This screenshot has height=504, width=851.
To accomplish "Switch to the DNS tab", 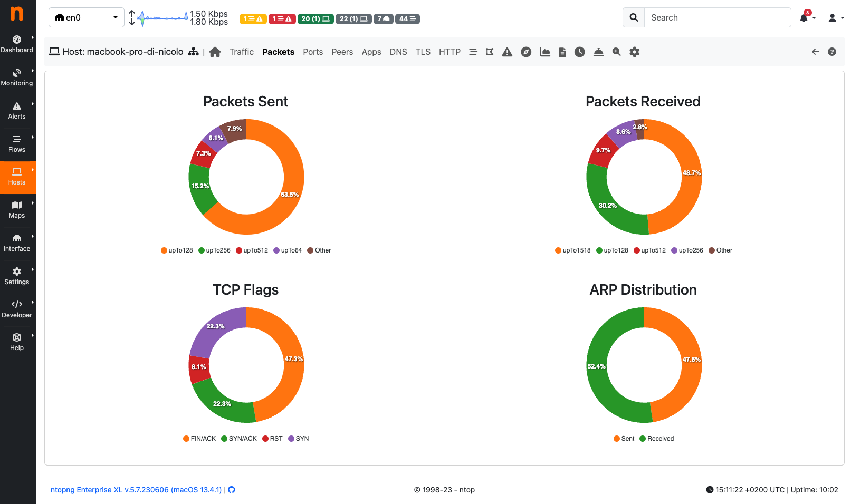I will coord(398,52).
